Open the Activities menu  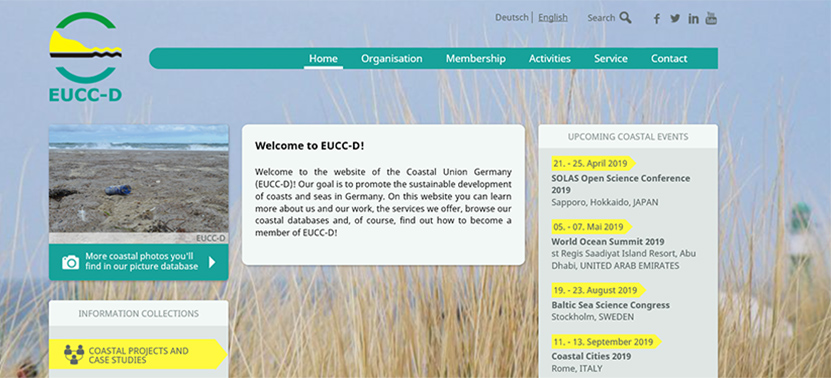[x=550, y=58]
